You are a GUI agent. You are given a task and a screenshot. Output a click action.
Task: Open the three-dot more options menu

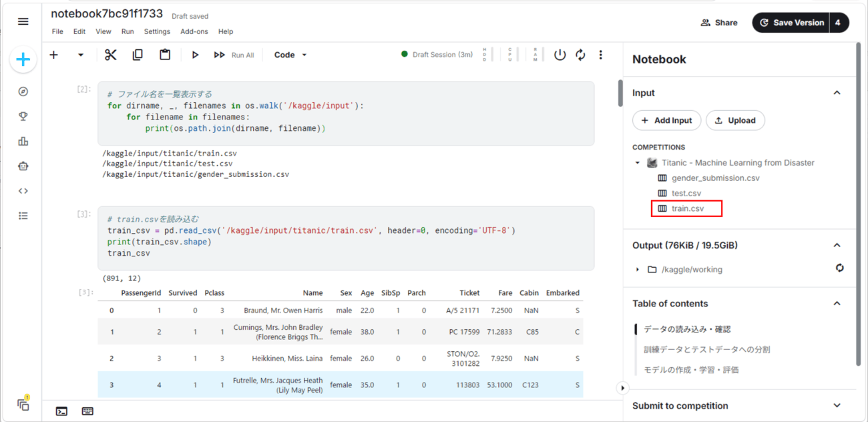[601, 55]
